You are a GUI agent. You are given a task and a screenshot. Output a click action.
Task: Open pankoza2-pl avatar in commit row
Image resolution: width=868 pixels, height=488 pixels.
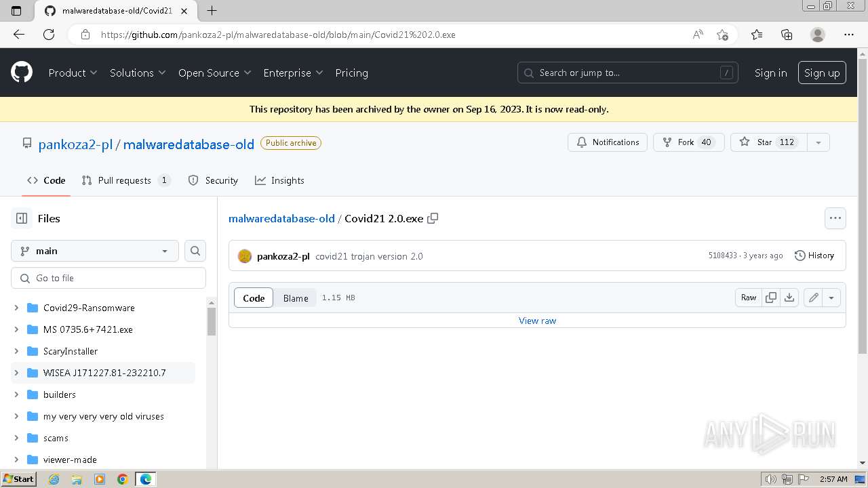point(245,256)
